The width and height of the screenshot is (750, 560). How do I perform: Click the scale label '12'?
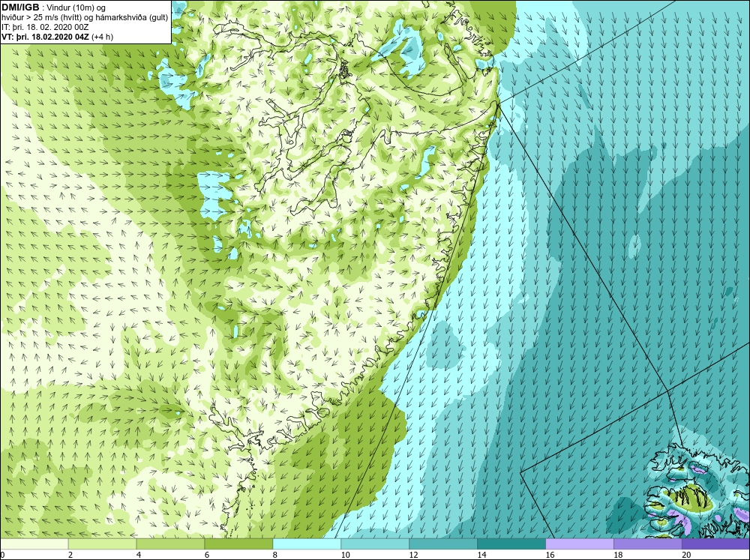click(x=414, y=555)
